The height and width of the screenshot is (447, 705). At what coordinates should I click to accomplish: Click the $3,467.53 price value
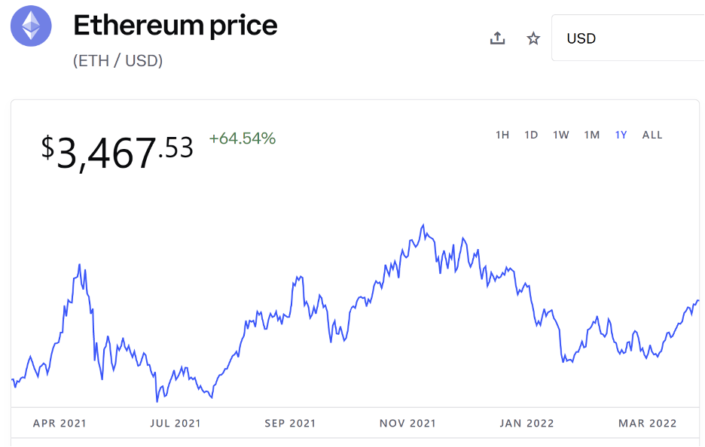click(117, 150)
